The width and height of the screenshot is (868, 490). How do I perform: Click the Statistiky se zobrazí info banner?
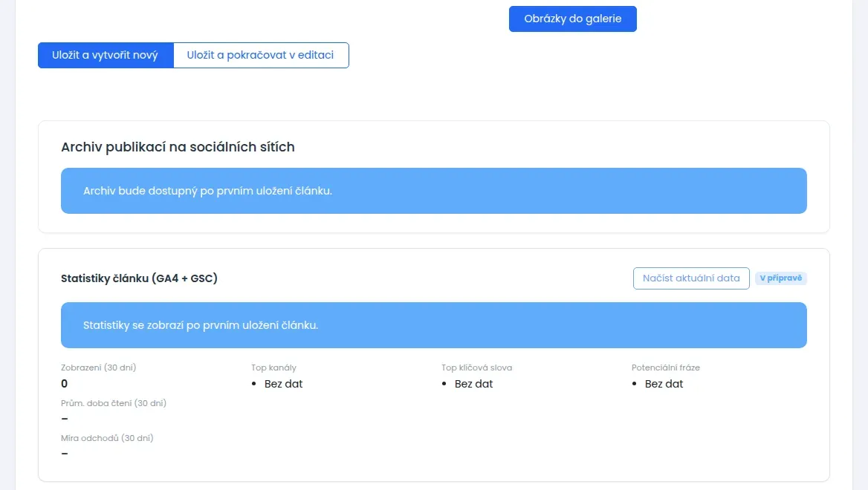pyautogui.click(x=433, y=325)
